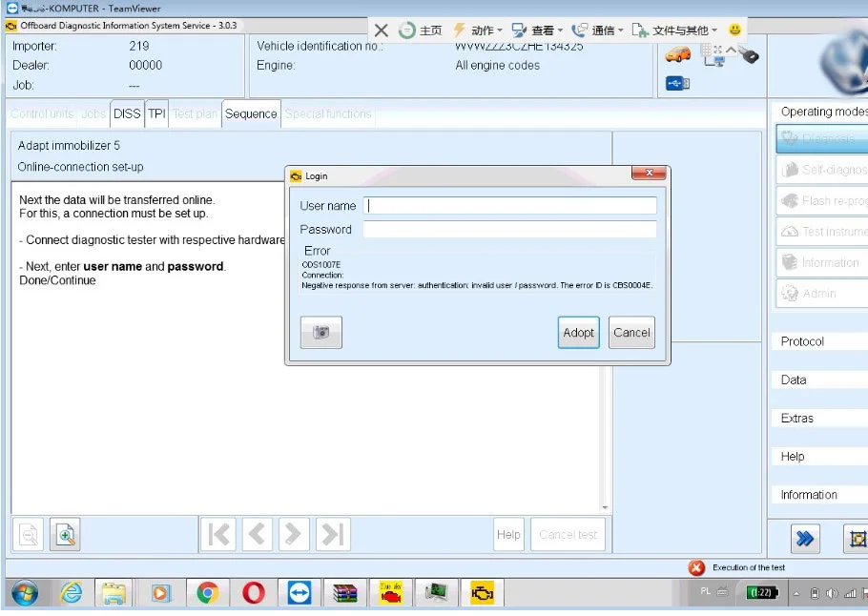This screenshot has height=616, width=868.
Task: Click the Help button below test text
Action: click(x=508, y=535)
